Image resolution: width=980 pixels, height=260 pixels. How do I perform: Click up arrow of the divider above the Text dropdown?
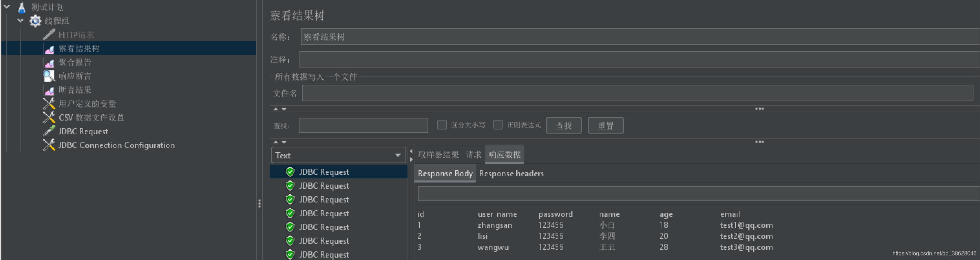(x=276, y=142)
